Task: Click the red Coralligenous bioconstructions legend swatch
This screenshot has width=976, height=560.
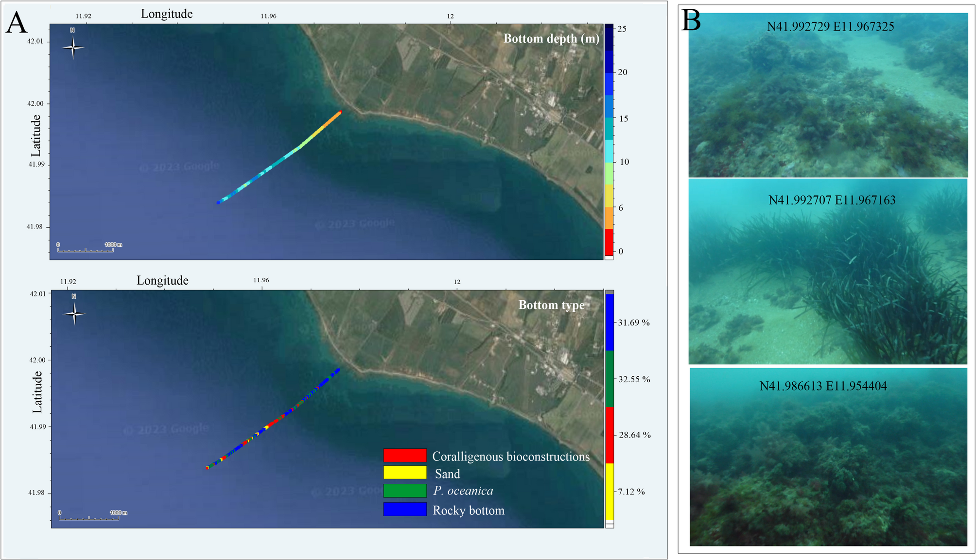Action: 404,455
